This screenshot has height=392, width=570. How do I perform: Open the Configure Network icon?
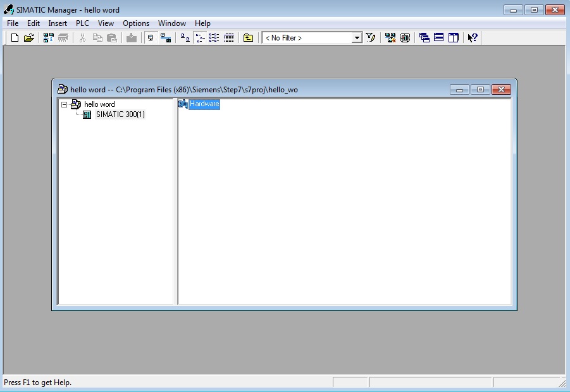click(x=390, y=38)
